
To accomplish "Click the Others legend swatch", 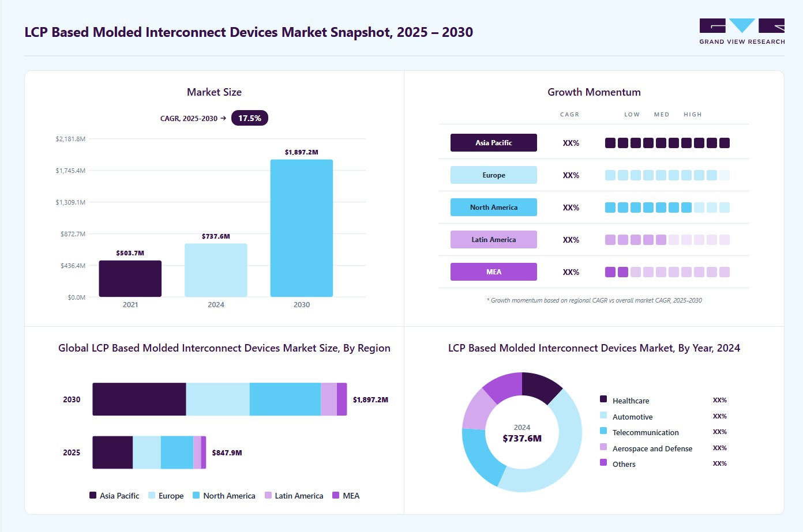I will click(603, 462).
